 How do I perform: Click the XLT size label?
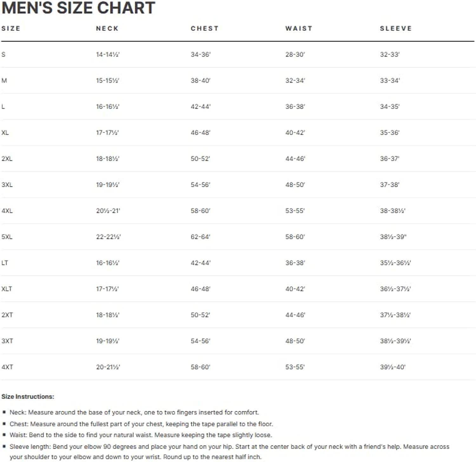pos(7,289)
